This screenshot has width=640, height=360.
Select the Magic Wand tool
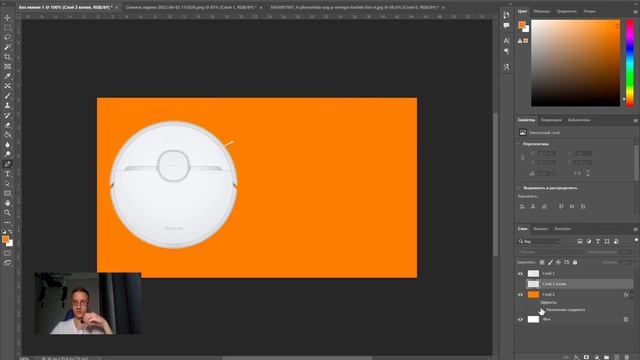tap(7, 47)
